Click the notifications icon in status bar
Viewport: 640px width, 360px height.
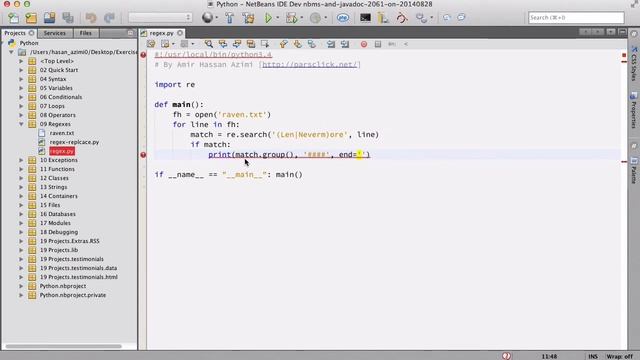click(x=507, y=356)
